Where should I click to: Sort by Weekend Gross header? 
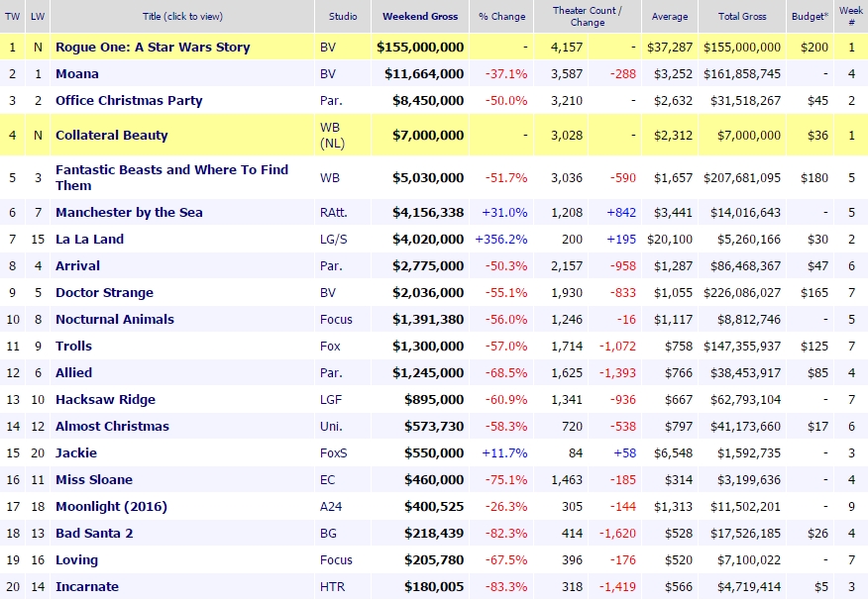point(420,17)
